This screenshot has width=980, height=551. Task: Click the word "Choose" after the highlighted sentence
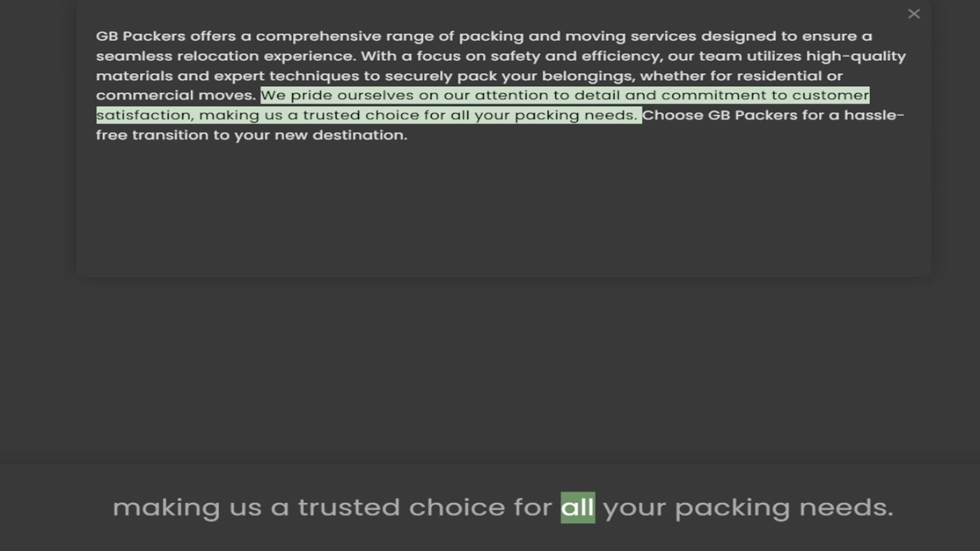672,115
